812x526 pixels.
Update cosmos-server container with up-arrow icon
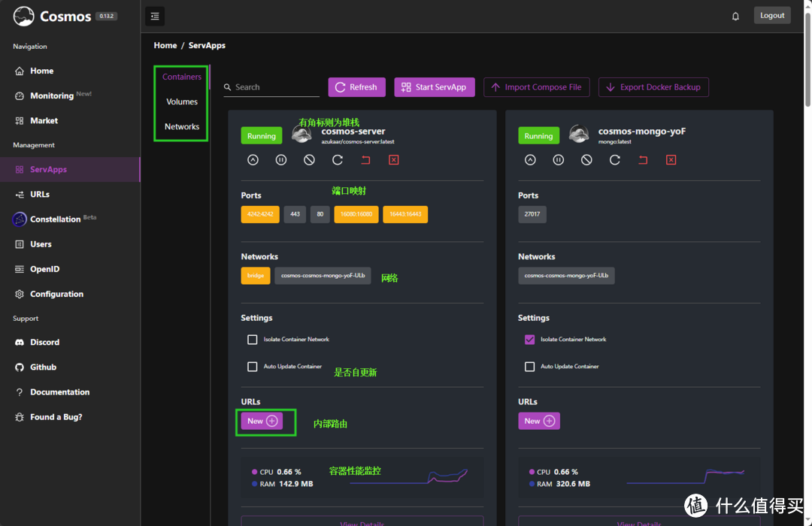point(253,160)
